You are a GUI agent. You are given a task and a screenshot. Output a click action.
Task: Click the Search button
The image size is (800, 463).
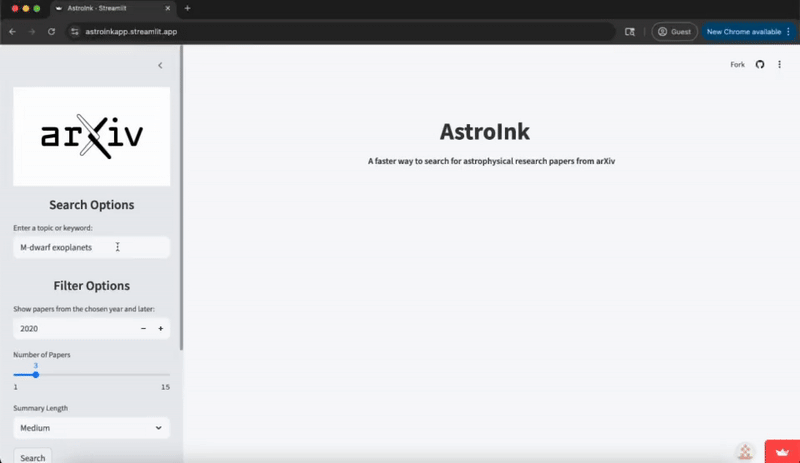click(33, 457)
